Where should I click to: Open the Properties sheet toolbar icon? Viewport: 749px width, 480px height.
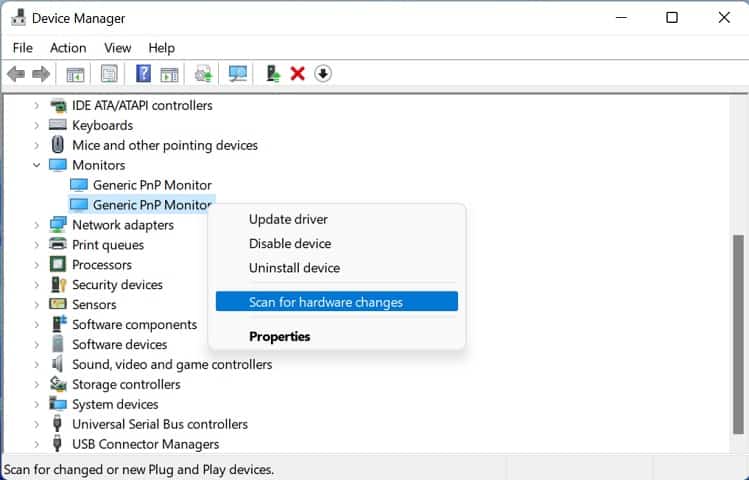tap(109, 74)
